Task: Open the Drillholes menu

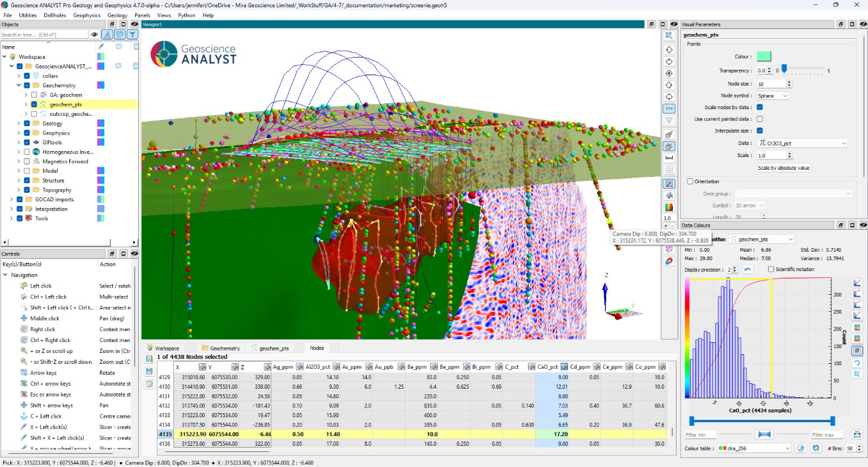Action: pyautogui.click(x=55, y=15)
